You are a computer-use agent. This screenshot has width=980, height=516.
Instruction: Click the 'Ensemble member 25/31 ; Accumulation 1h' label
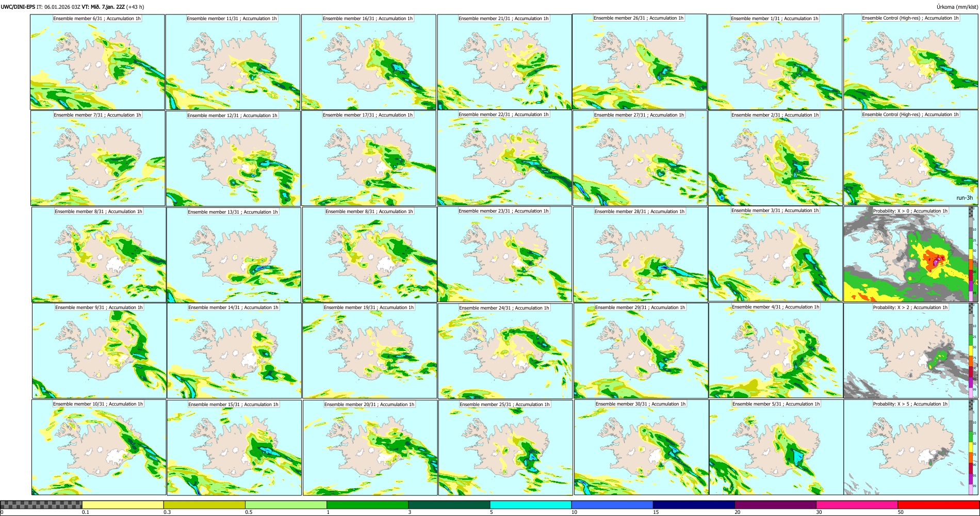coord(504,405)
